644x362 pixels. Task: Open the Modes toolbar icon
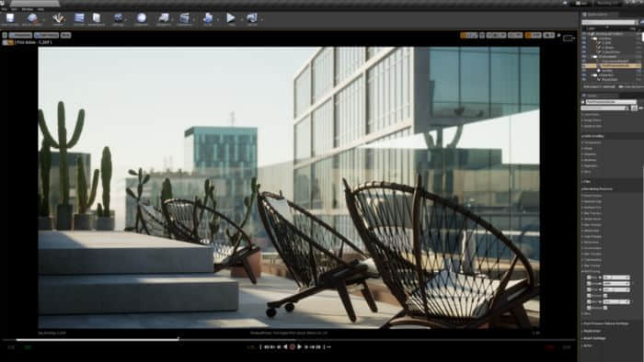[x=58, y=18]
